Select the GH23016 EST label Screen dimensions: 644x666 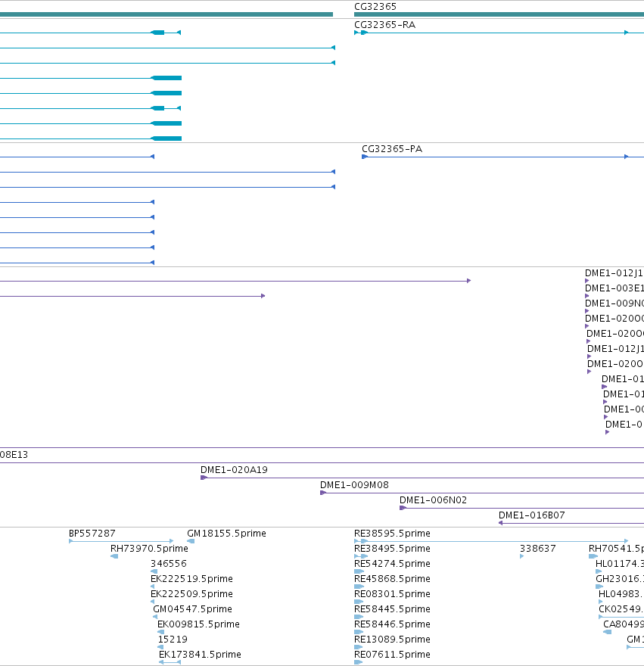coord(620,579)
